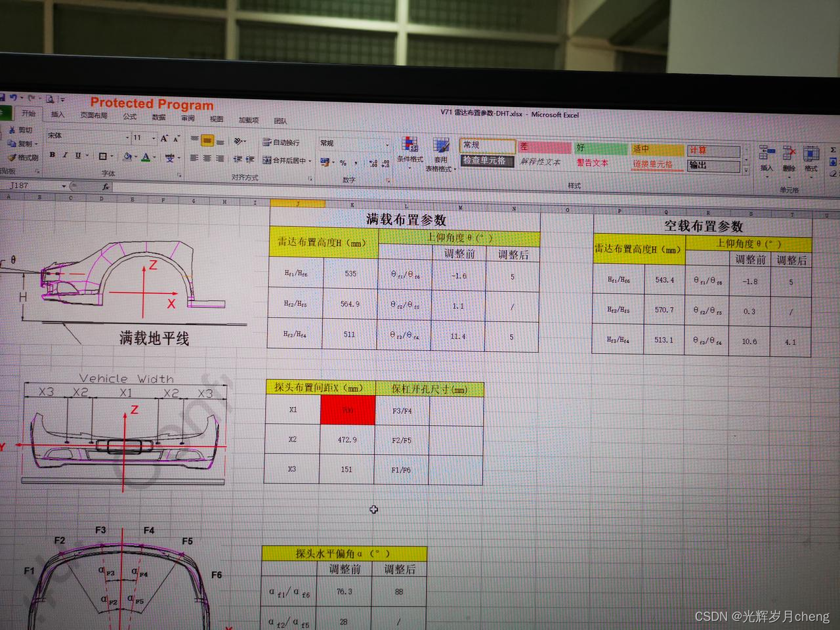Apply the Neutral (适中) yellow cell style
This screenshot has width=840, height=630.
tap(658, 150)
